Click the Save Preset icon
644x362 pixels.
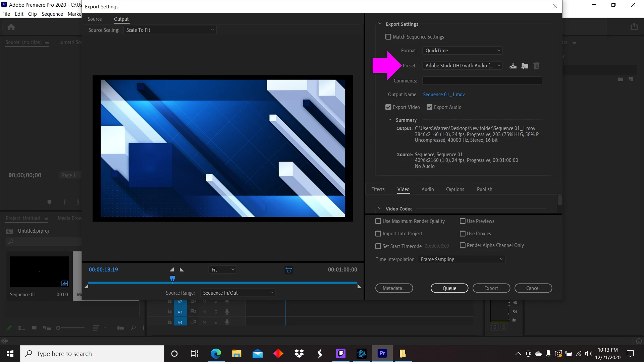click(x=513, y=66)
